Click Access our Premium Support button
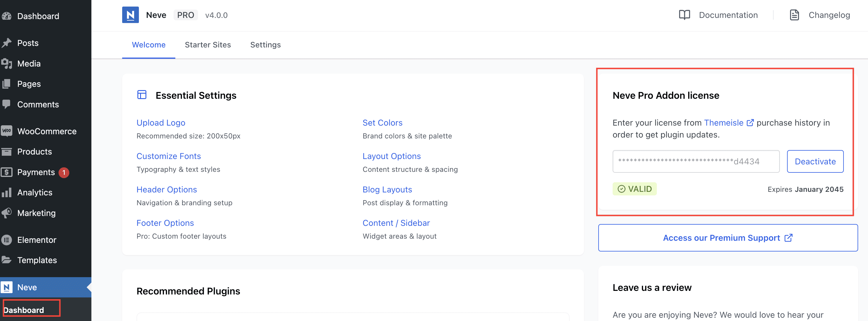The height and width of the screenshot is (321, 868). point(728,238)
